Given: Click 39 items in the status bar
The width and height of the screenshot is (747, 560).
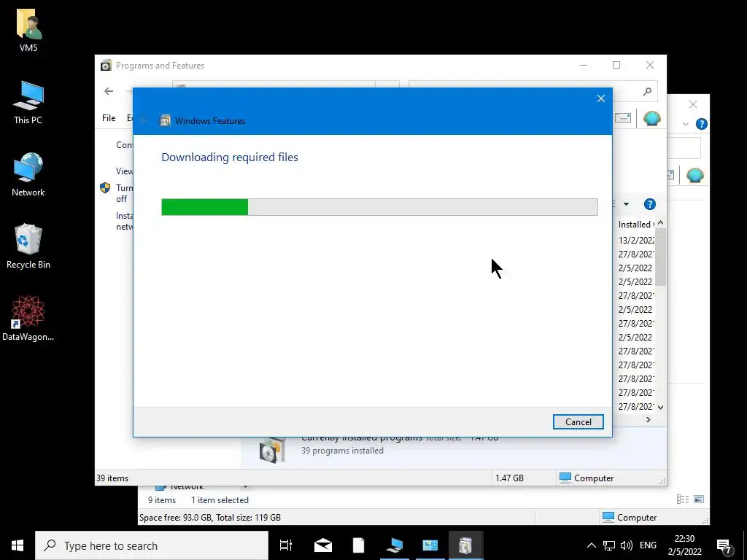Looking at the screenshot, I should 112,478.
